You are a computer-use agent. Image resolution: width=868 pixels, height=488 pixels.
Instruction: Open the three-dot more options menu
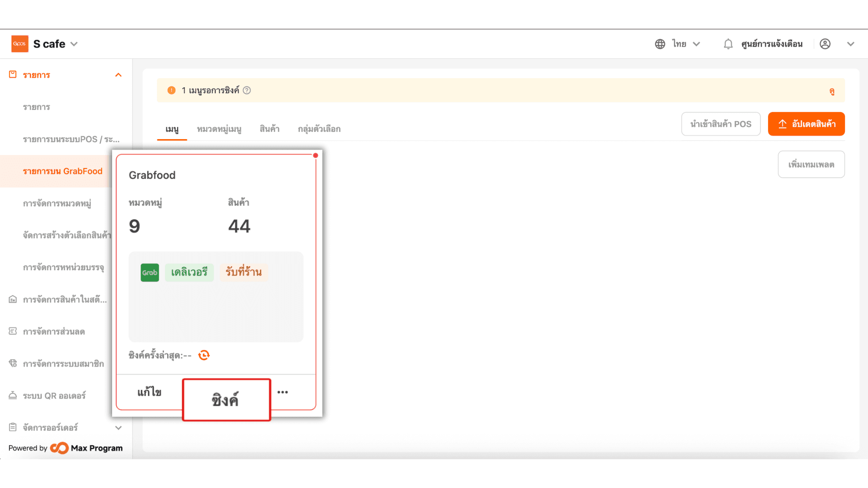pyautogui.click(x=283, y=392)
